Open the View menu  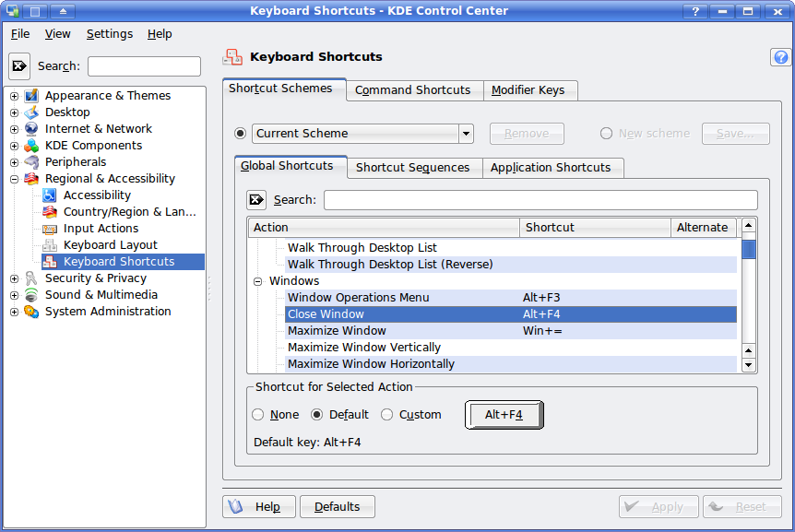click(x=57, y=34)
